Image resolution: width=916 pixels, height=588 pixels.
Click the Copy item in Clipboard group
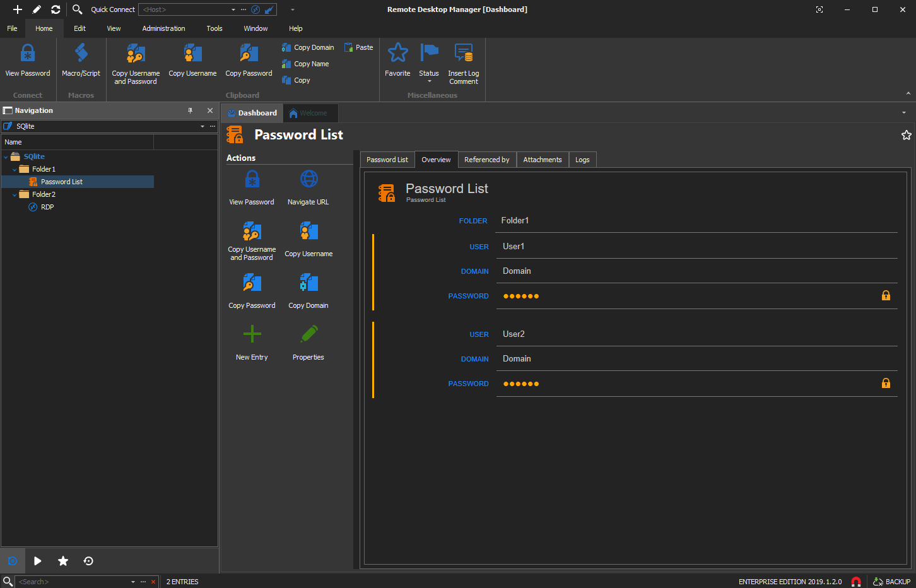[296, 80]
